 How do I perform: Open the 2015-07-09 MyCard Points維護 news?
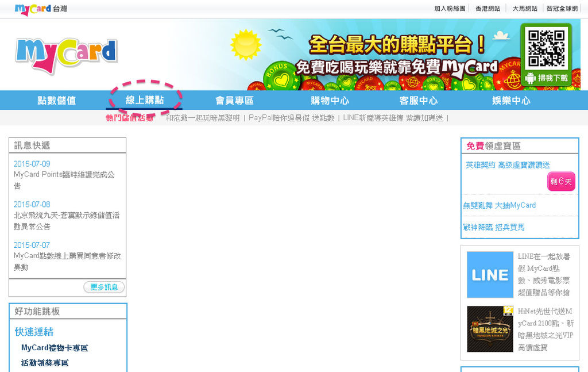(64, 180)
